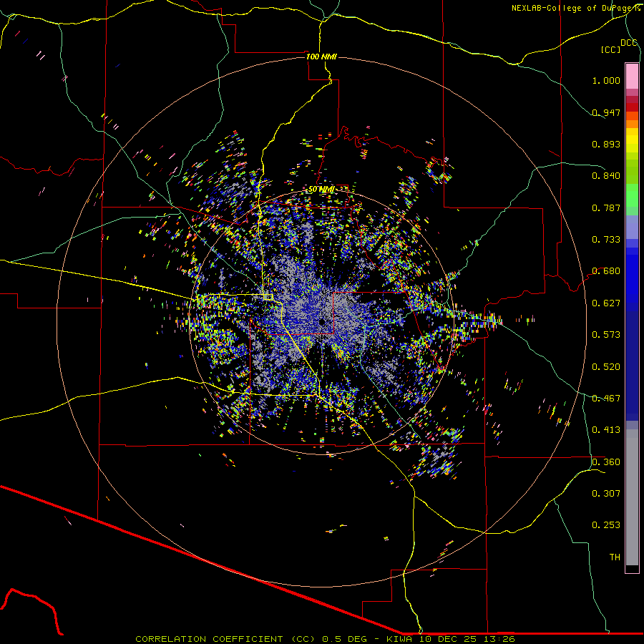Click the 0.307 scale value

(606, 494)
